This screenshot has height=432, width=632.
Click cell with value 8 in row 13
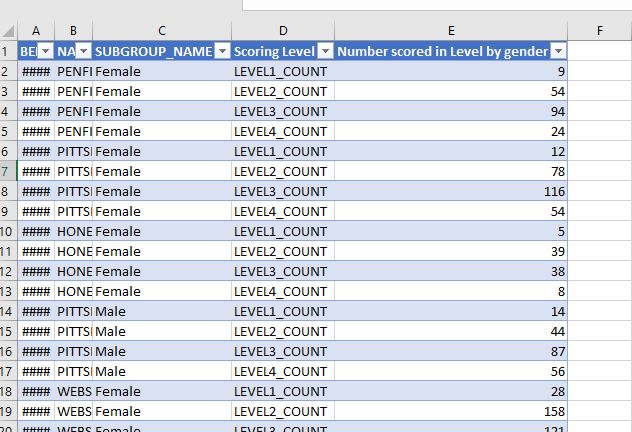(x=451, y=291)
